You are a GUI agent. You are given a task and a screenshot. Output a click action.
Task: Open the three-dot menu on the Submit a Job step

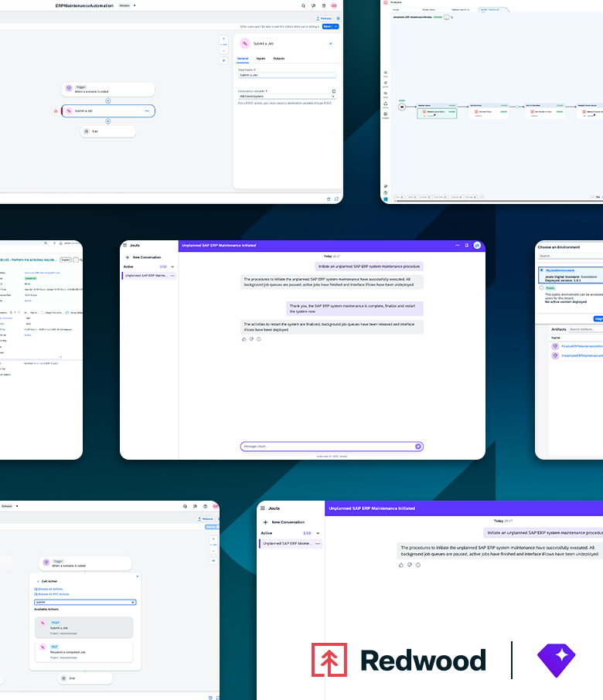tap(147, 111)
